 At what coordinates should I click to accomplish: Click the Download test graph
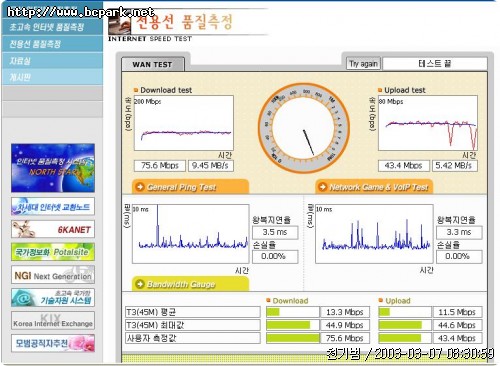tap(184, 123)
